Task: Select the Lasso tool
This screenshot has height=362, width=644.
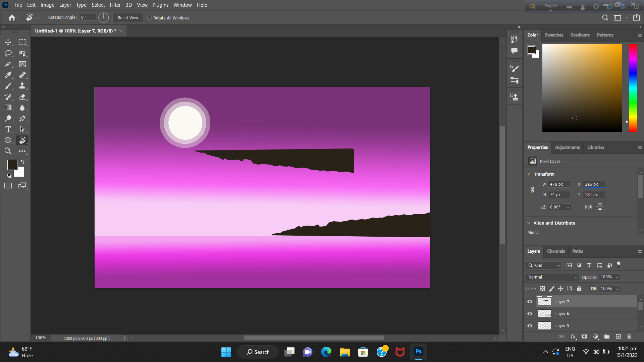Action: pos(8,53)
